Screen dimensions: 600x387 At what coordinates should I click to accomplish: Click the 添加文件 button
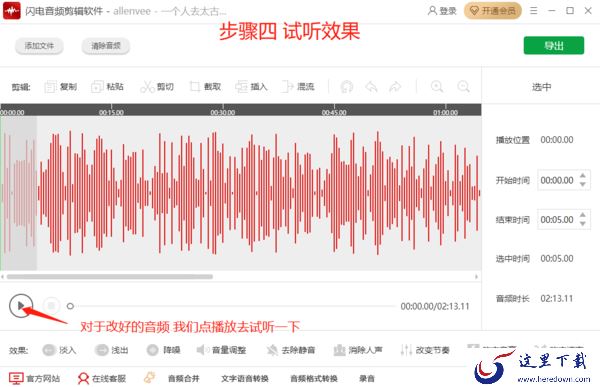39,46
